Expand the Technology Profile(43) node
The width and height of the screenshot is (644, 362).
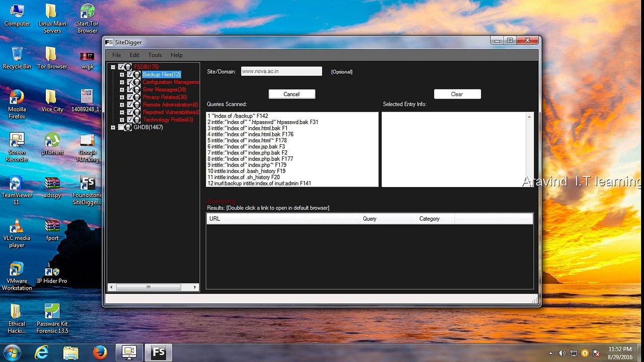coord(122,120)
